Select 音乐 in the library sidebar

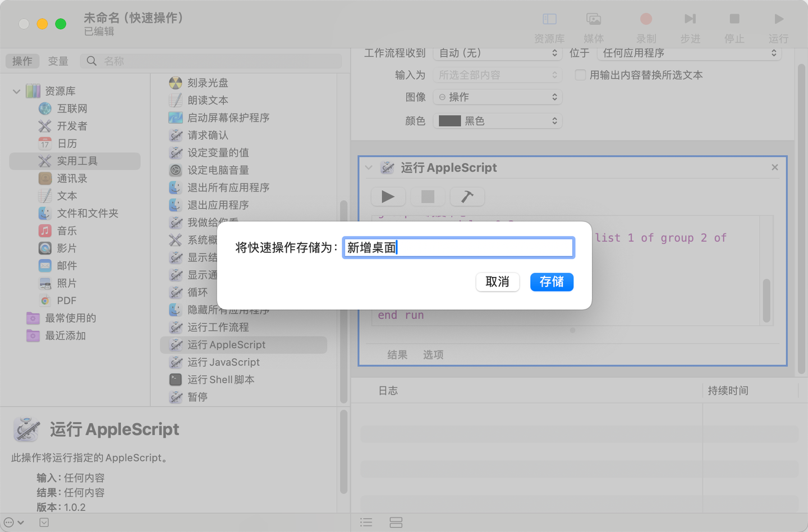67,230
